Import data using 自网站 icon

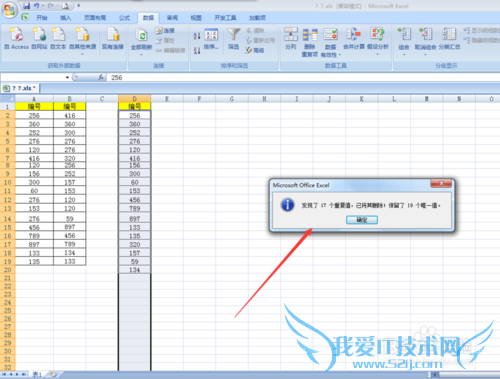pyautogui.click(x=39, y=39)
